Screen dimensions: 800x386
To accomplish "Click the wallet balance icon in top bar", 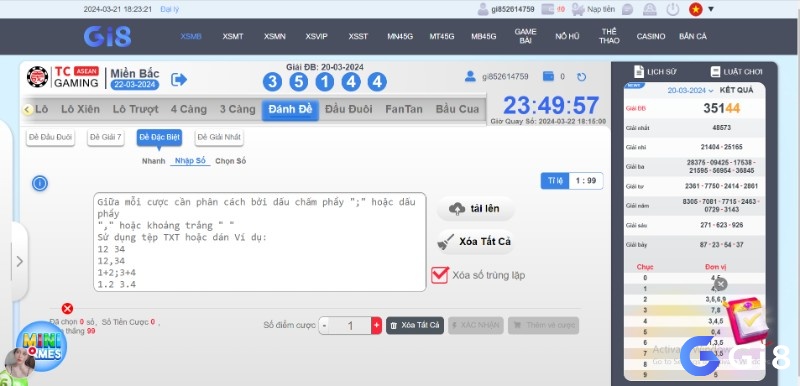I will click(547, 9).
